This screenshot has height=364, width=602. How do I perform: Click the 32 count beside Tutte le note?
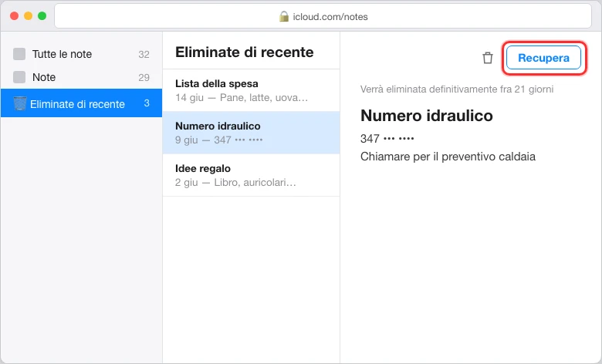(144, 55)
